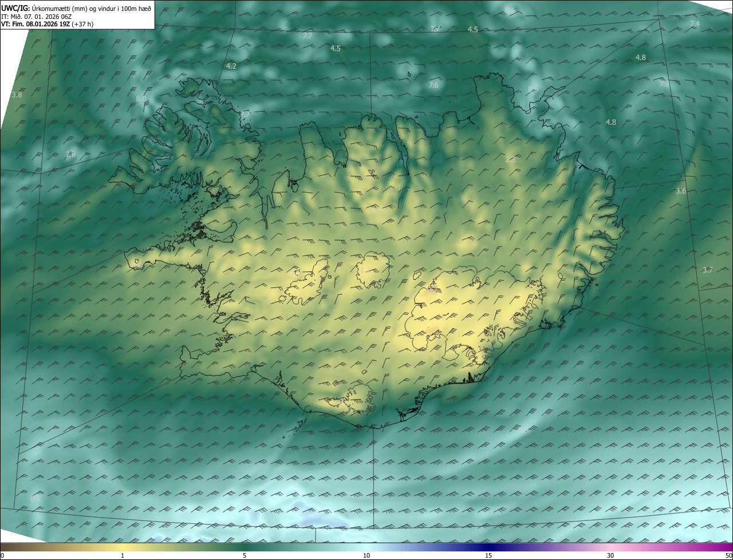Click the 7.4 precipitation value on the map
Screen dimensions: 733x560
[x=695, y=23]
